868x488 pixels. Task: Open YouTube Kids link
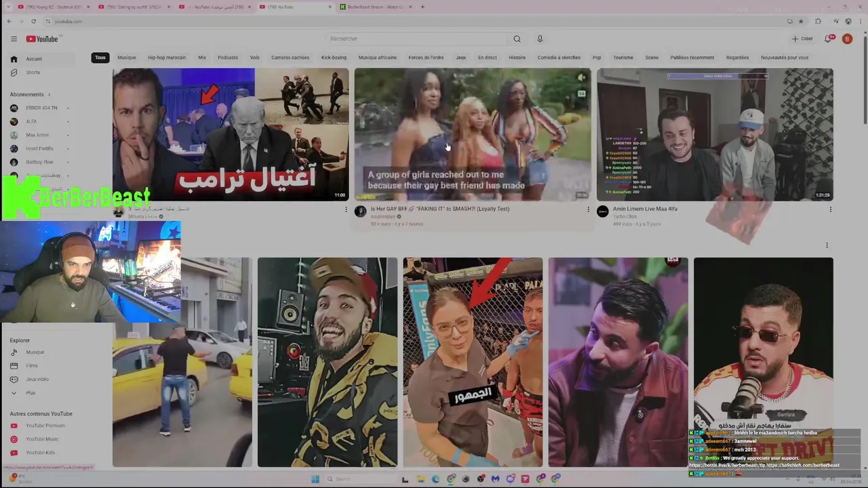(x=41, y=453)
